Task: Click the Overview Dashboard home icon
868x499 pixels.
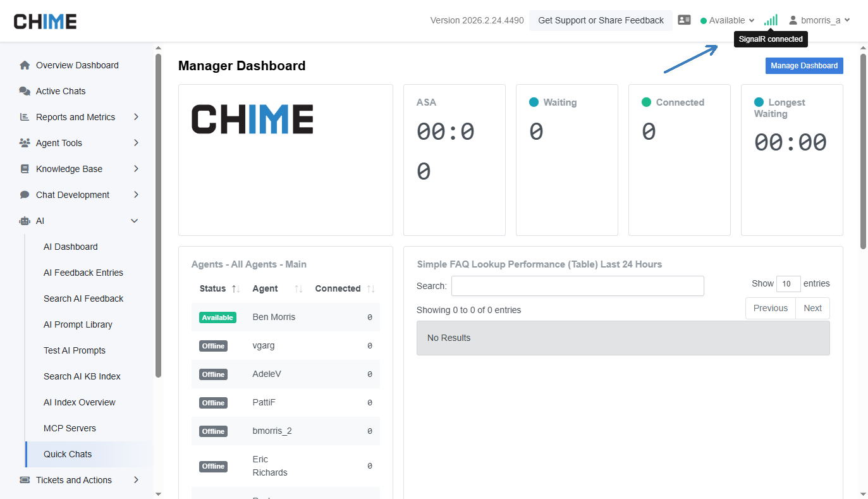Action: [x=25, y=65]
